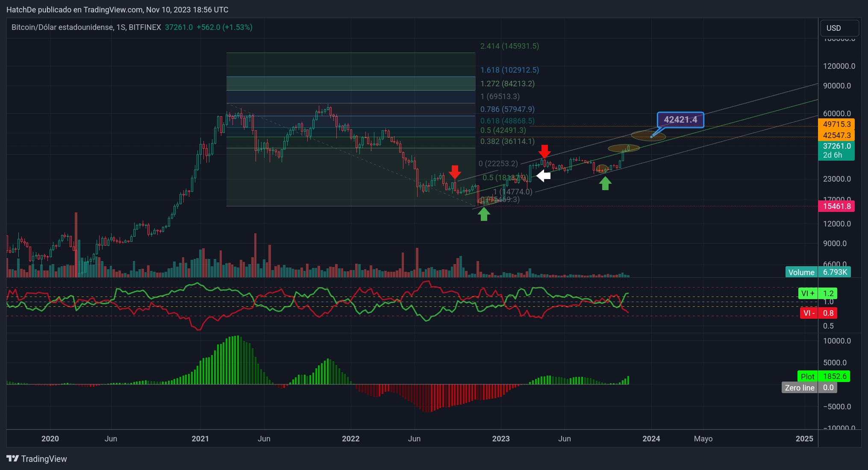The image size is (868, 470).
Task: Click the −5000.0 histogram axis label
Action: (x=837, y=406)
